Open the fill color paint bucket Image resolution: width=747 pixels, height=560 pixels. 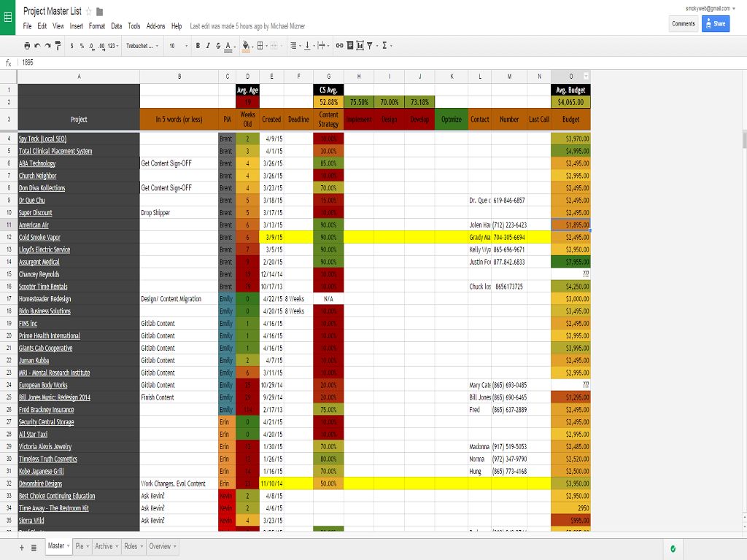(x=247, y=46)
